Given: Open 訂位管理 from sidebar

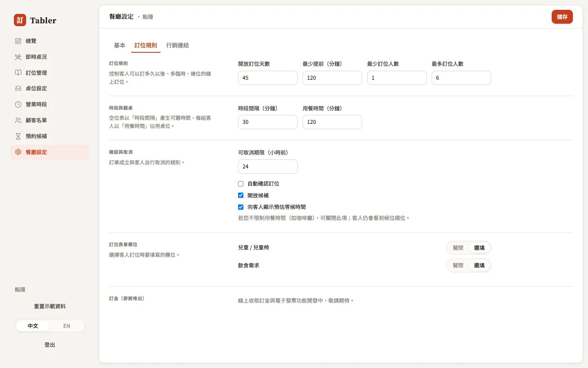Looking at the screenshot, I should click(x=50, y=73).
